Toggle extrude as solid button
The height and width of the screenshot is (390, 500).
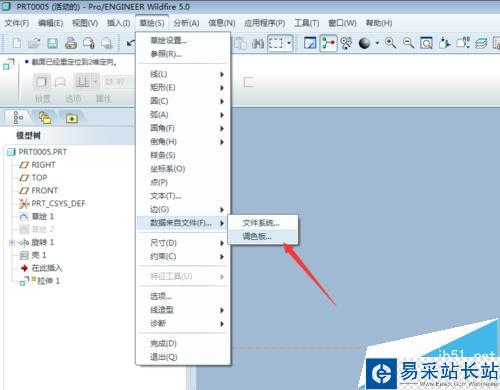coord(41,81)
